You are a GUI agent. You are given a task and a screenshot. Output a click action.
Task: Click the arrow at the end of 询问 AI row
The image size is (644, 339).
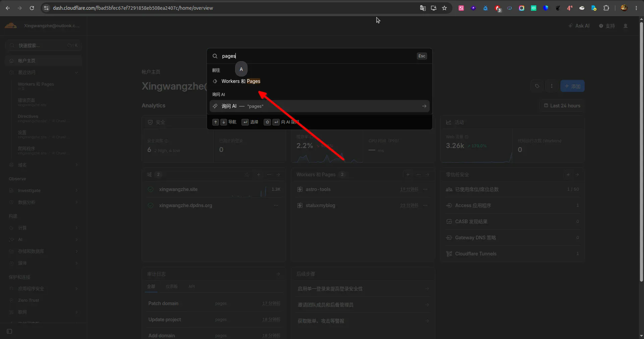point(424,106)
